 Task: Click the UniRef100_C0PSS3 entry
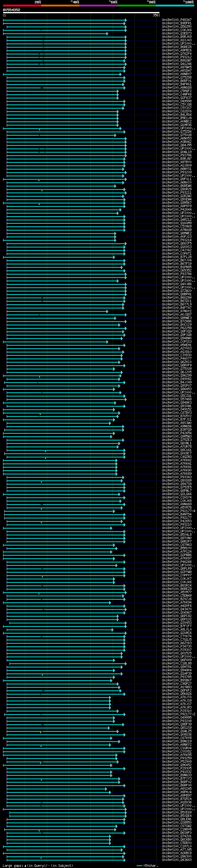pos(177,341)
